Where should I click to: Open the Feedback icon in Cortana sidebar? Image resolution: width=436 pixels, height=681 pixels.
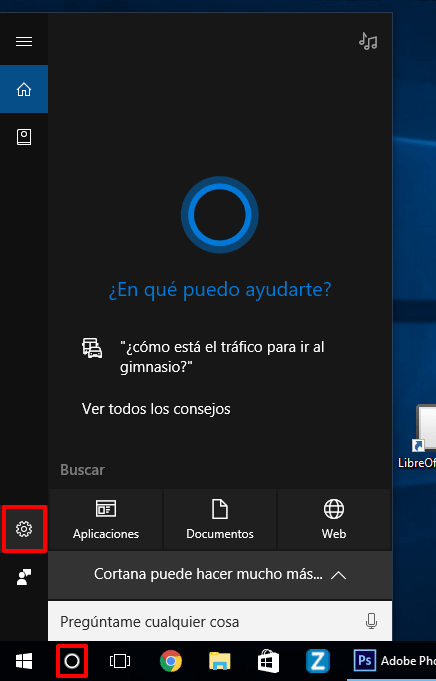coord(24,577)
